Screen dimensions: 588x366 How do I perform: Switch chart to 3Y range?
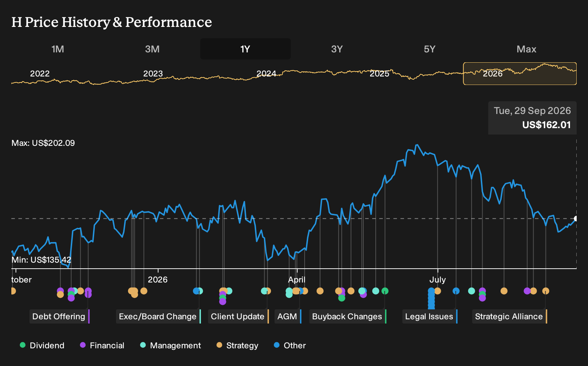click(337, 49)
